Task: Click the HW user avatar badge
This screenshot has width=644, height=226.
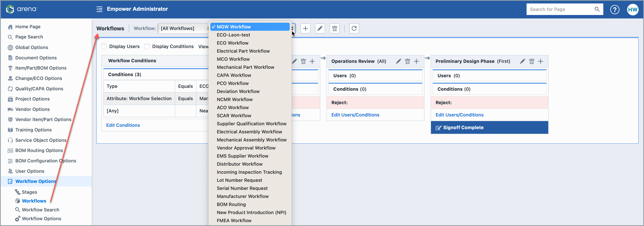Action: point(633,9)
